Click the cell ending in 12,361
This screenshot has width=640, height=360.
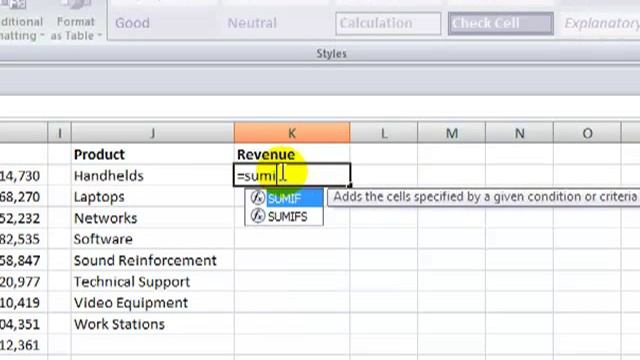click(23, 345)
